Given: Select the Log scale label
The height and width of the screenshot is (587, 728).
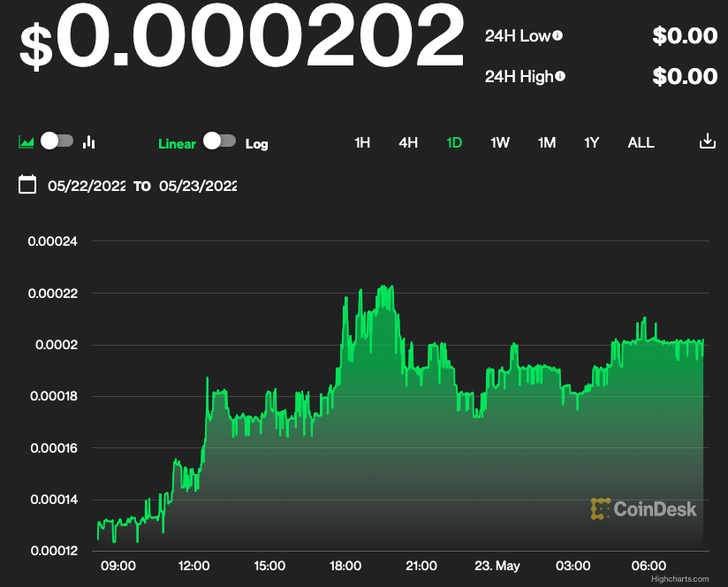Looking at the screenshot, I should click(256, 143).
